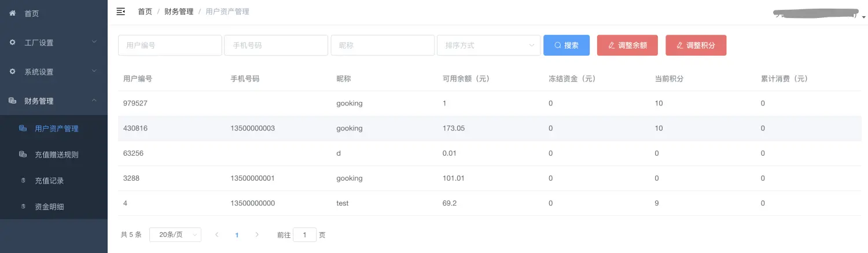The height and width of the screenshot is (253, 868).
Task: Click the 可用余额（元） column header
Action: point(466,79)
